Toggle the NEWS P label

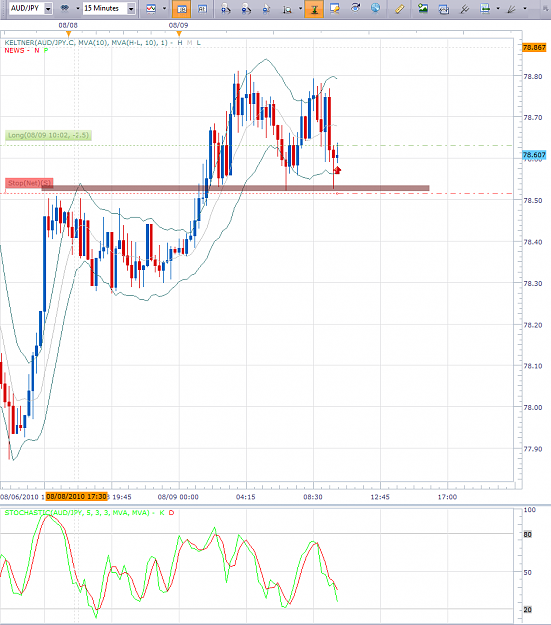[46, 50]
